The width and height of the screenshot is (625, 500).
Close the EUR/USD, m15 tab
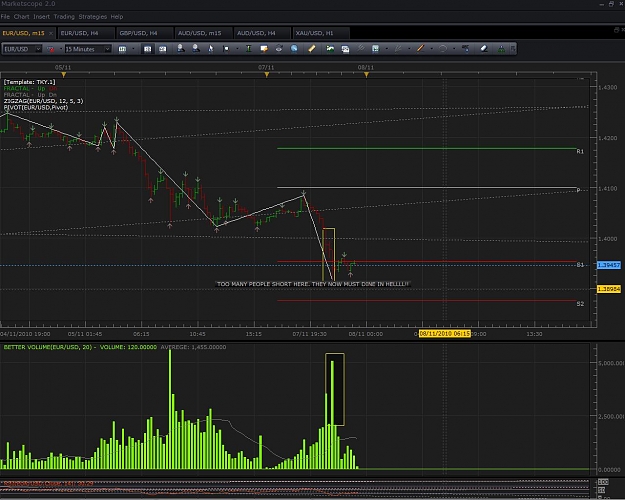pos(51,33)
